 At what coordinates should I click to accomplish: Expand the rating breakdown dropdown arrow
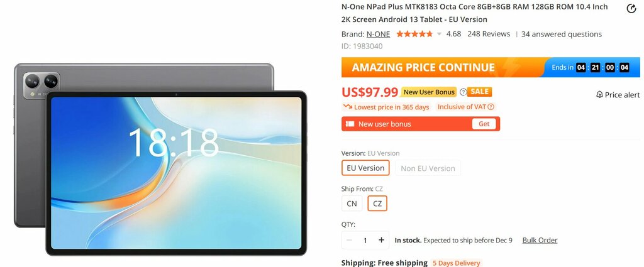[x=439, y=34]
